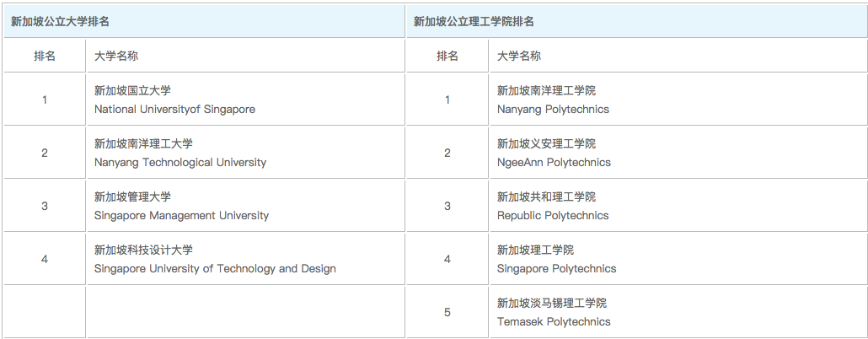Select the National Universityof Singapore text
Image resolution: width=868 pixels, height=339 pixels.
[x=174, y=110]
